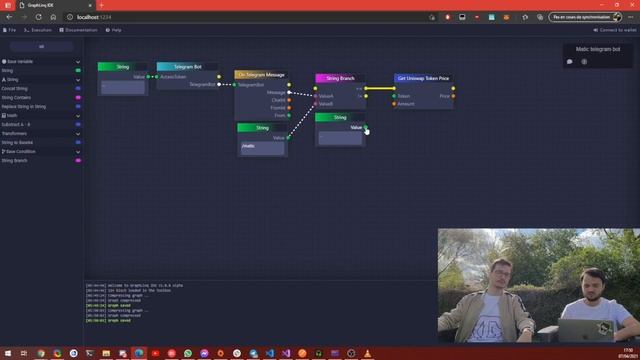Screen dimensions: 640x360
Task: Click the text field containing /matic
Action: (262, 148)
